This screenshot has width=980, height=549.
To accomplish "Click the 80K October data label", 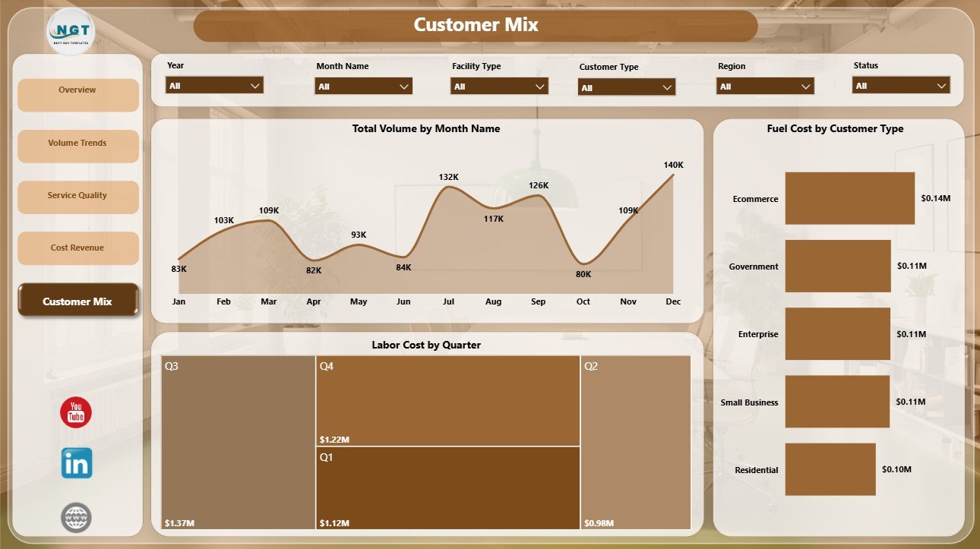I will [x=583, y=274].
